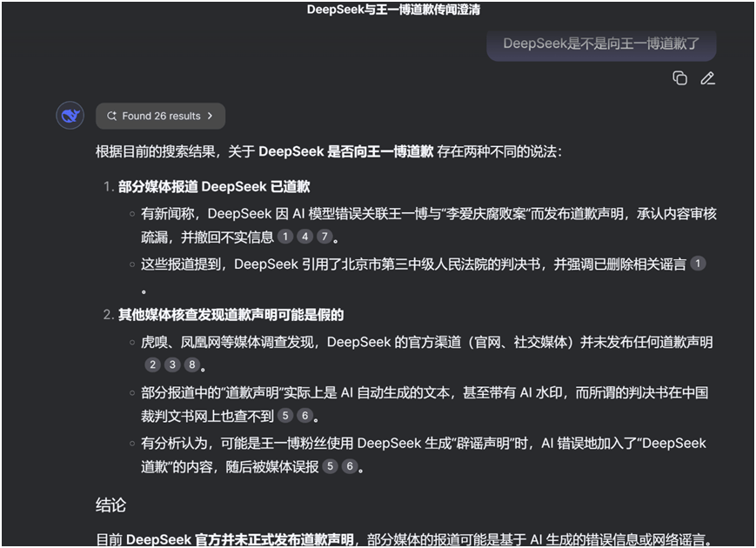The image size is (756, 548).
Task: Click the 结论 section heading
Action: tap(110, 505)
